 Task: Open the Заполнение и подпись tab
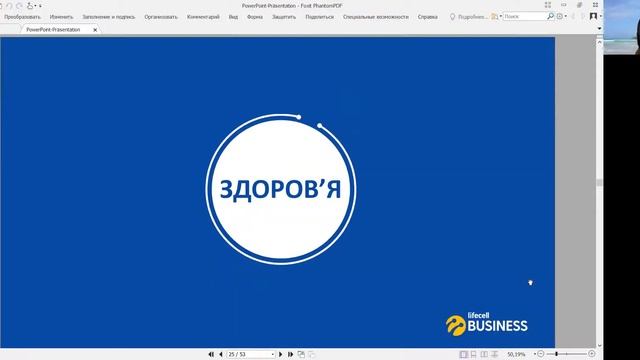pos(109,17)
